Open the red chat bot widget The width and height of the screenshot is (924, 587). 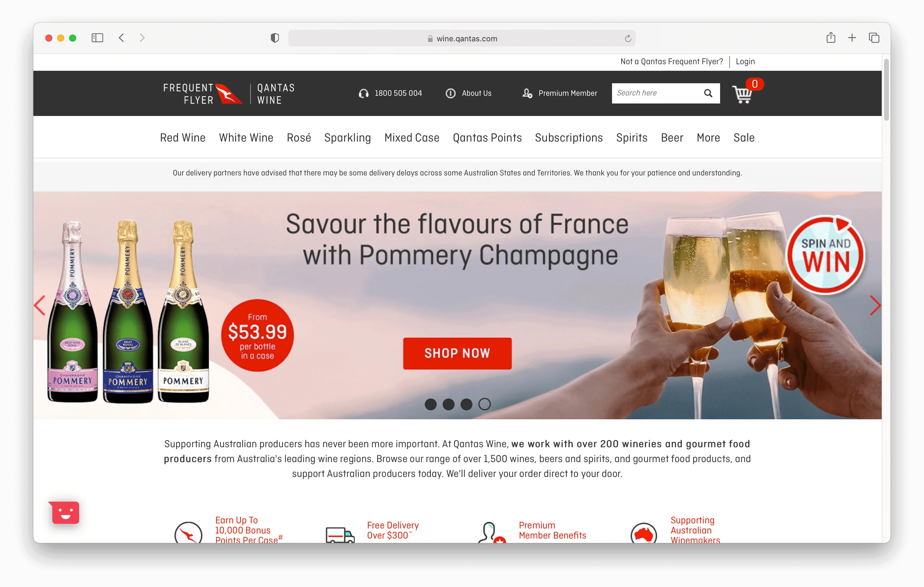(x=65, y=512)
